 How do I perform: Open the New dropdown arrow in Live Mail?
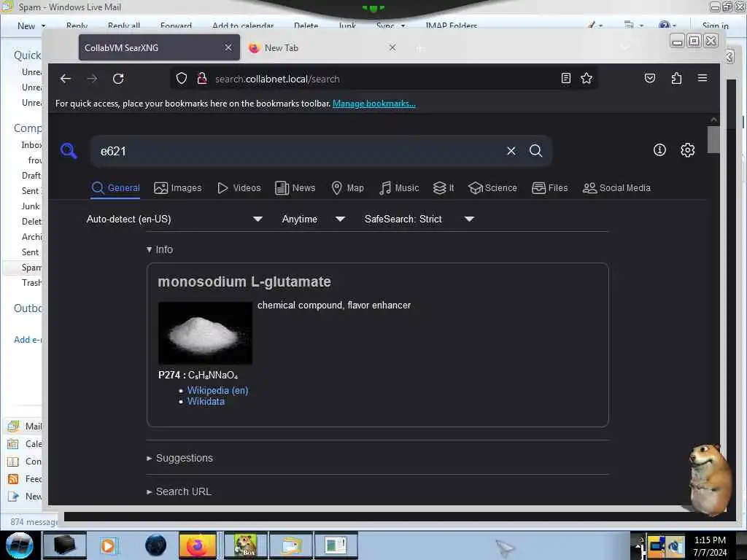[x=43, y=26]
